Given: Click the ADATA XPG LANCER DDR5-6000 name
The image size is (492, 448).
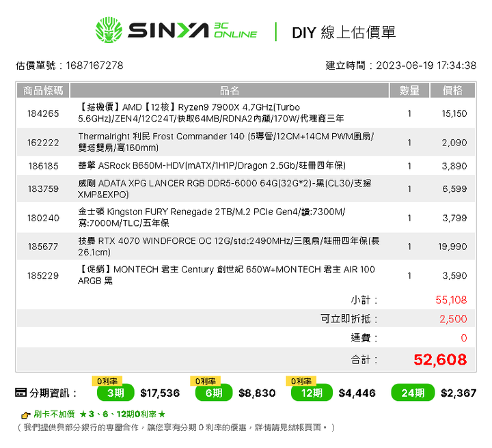Looking at the screenshot, I should [x=225, y=188].
